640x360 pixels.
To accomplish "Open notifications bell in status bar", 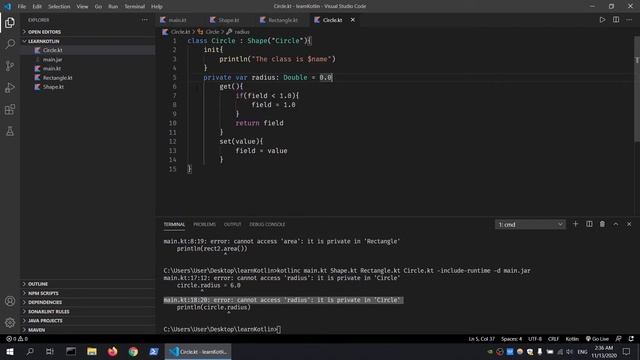I will point(631,339).
